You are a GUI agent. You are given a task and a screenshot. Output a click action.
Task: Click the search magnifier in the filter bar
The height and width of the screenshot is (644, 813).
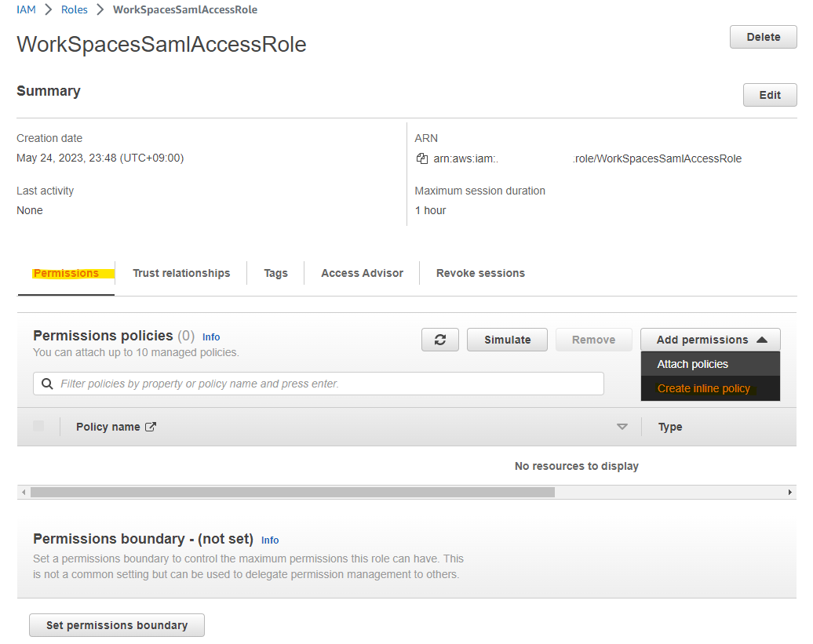click(48, 383)
